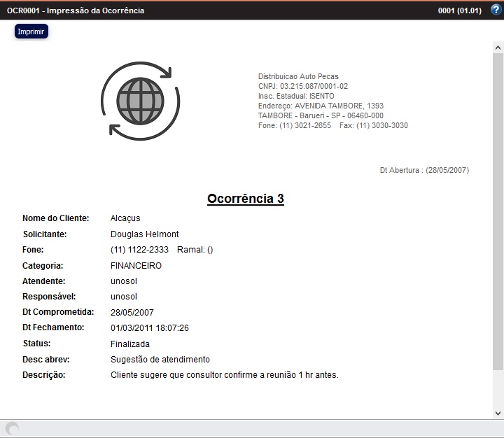Select the client name Alcaçus

point(125,218)
